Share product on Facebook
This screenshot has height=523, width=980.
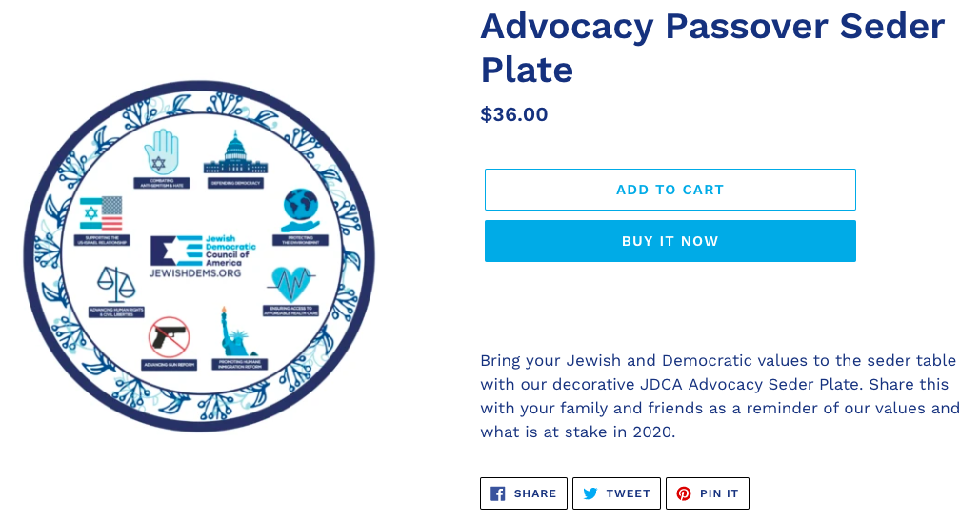[x=524, y=493]
